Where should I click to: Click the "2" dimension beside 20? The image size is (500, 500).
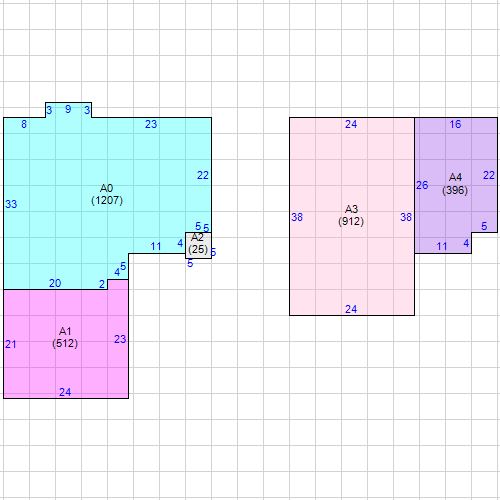(x=102, y=284)
